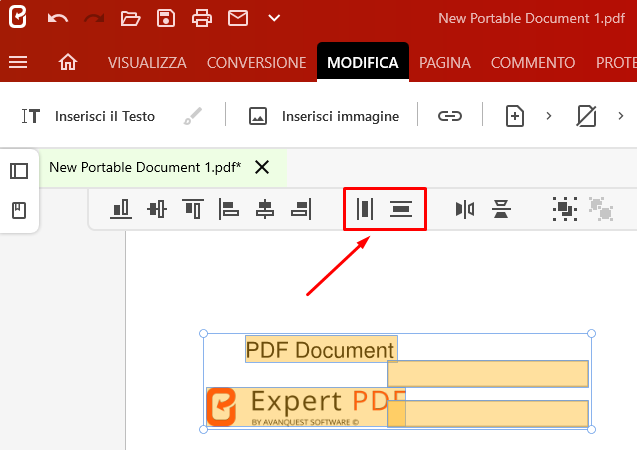Switch to the PAGINA tab
The height and width of the screenshot is (450, 637).
coord(445,63)
